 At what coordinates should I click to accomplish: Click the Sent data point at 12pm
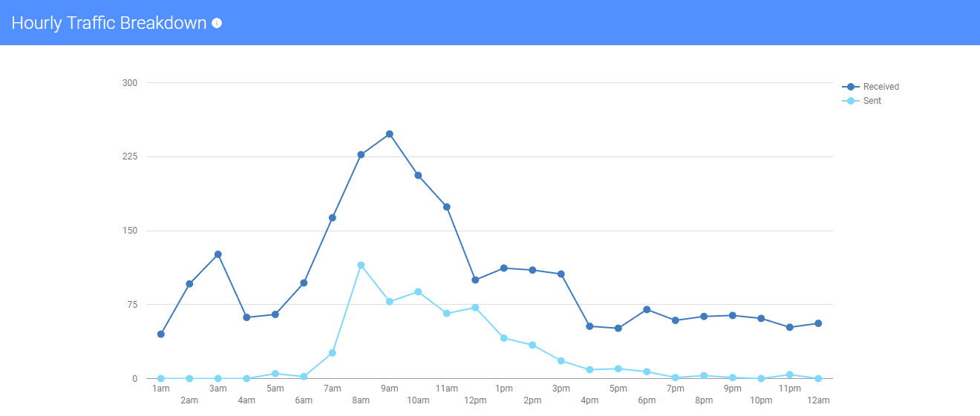point(475,308)
